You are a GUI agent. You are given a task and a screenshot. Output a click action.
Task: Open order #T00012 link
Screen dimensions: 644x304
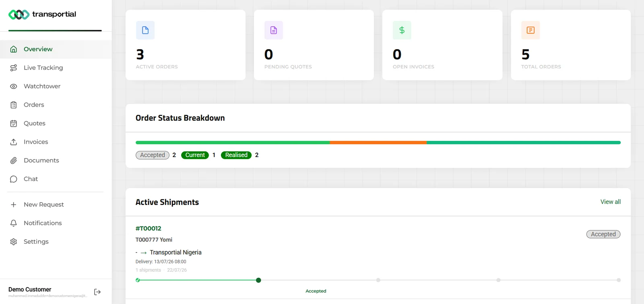click(x=148, y=228)
